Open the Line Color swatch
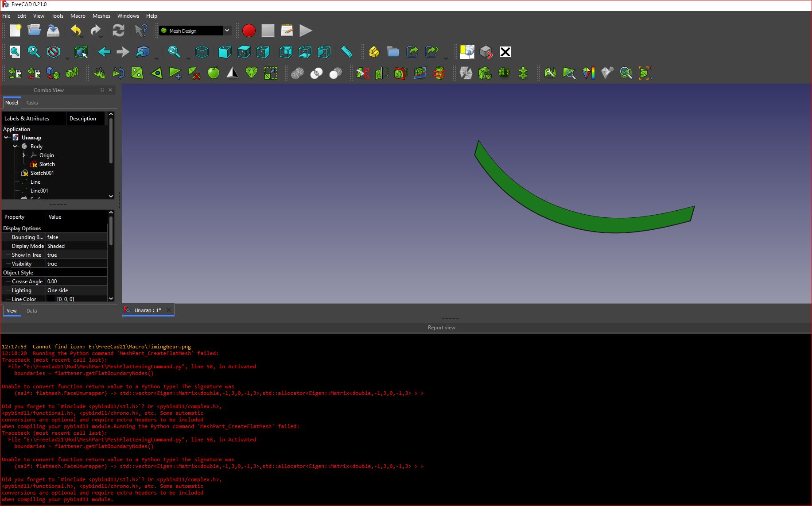 pos(51,299)
